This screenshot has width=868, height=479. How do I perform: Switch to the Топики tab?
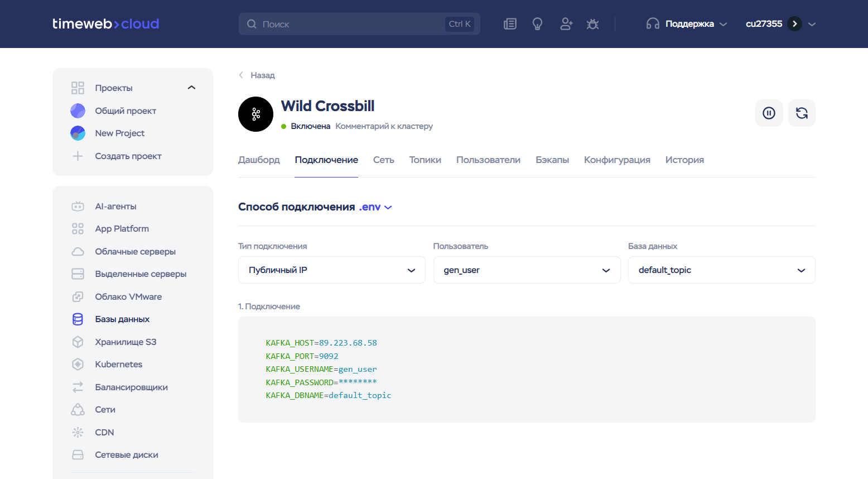[425, 160]
